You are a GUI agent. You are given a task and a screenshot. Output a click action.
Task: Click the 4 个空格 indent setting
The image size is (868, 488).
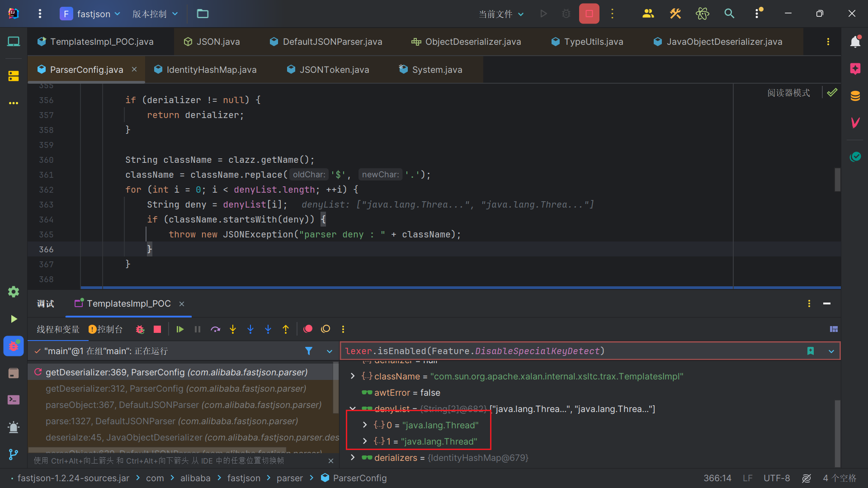tap(840, 478)
